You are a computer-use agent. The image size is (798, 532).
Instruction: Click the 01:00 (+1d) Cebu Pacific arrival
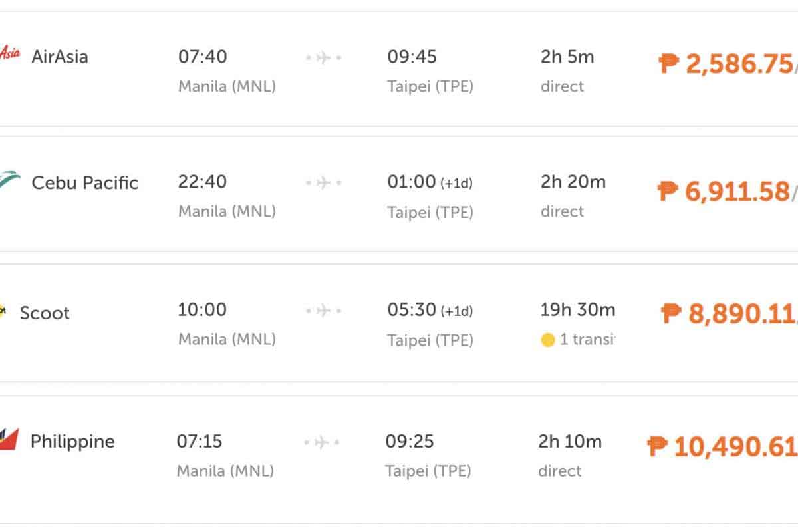(430, 182)
